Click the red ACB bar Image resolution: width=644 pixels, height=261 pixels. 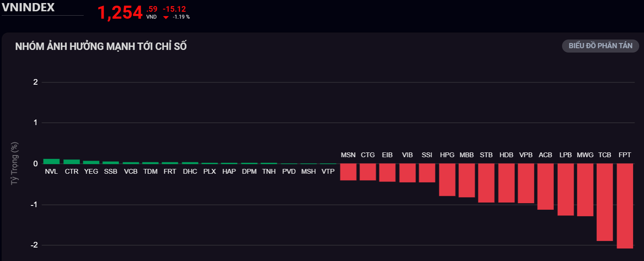(546, 186)
